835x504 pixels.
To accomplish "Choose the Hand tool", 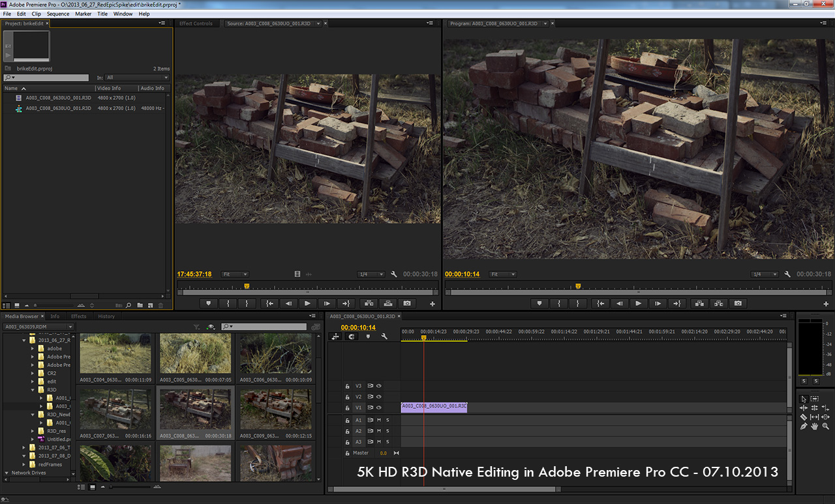I will [815, 426].
